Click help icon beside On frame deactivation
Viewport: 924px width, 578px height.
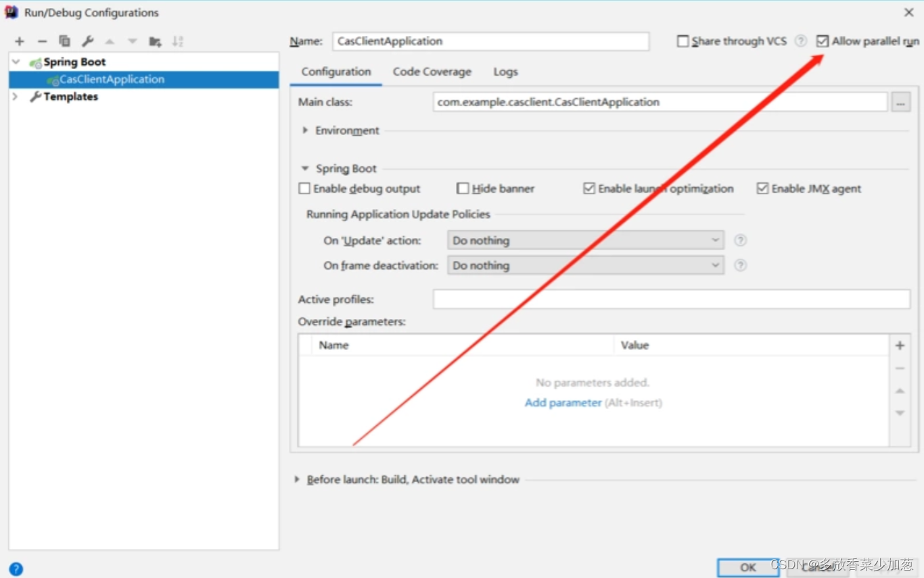(x=741, y=265)
